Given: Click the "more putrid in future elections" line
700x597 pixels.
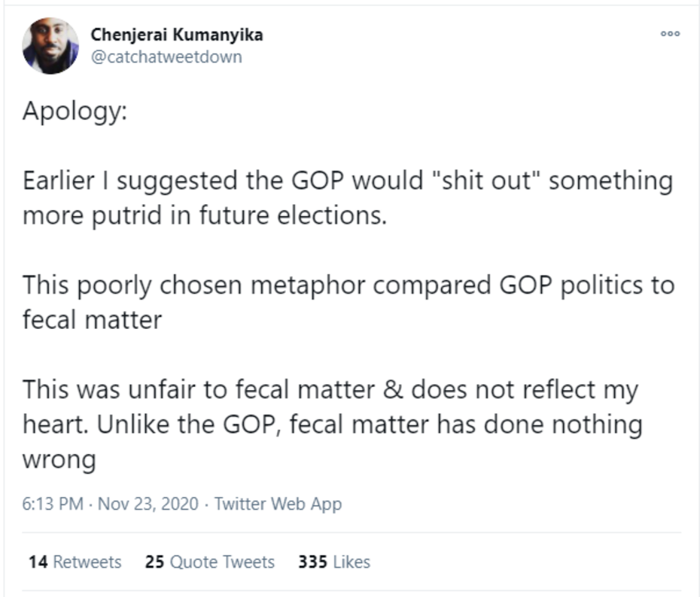Looking at the screenshot, I should coord(204,215).
